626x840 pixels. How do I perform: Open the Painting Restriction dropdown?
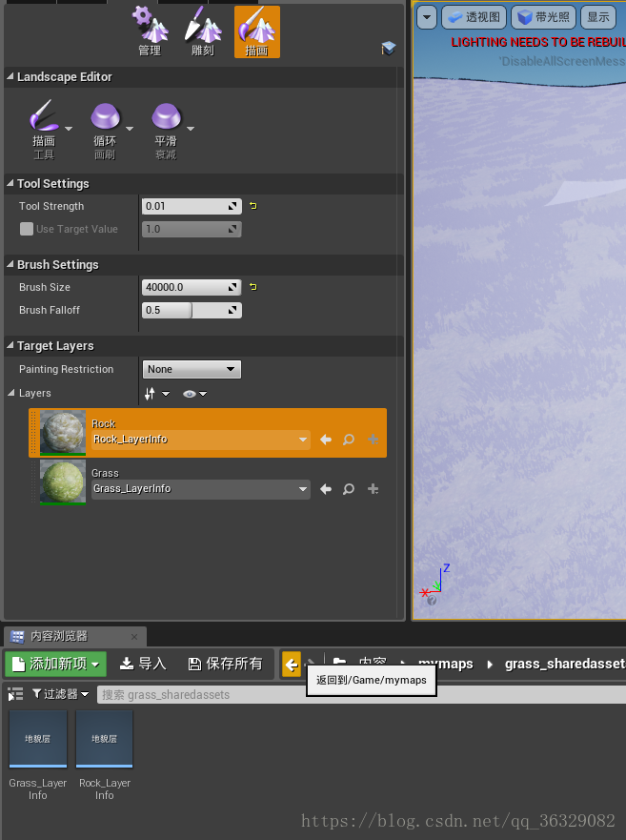coord(192,369)
